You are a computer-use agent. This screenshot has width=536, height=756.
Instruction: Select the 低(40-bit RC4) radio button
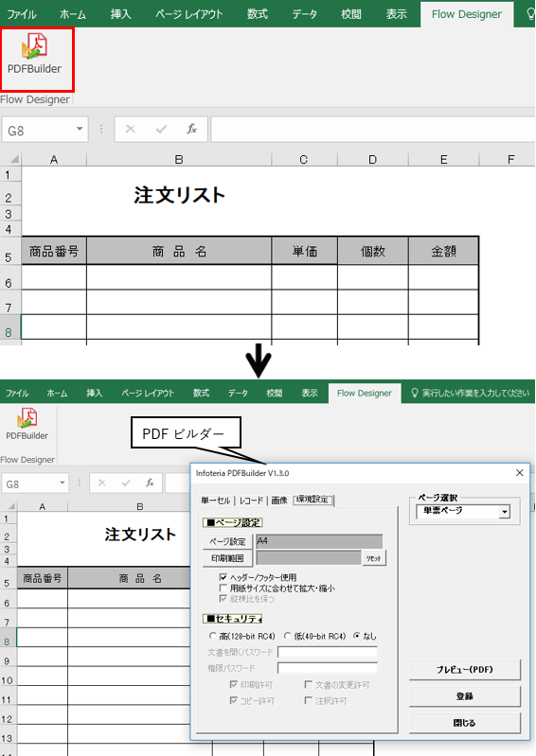pyautogui.click(x=288, y=636)
